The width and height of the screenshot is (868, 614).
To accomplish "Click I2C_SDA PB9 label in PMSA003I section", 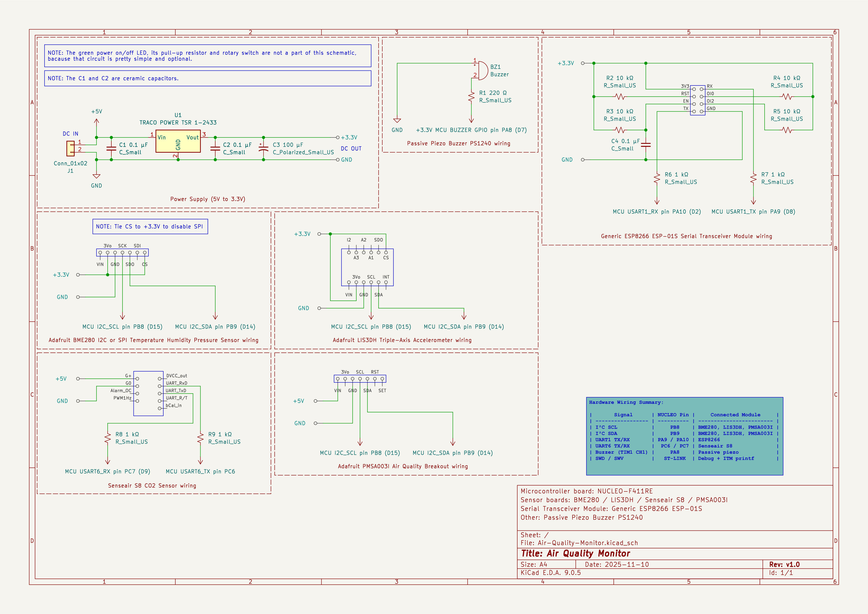I will (453, 453).
